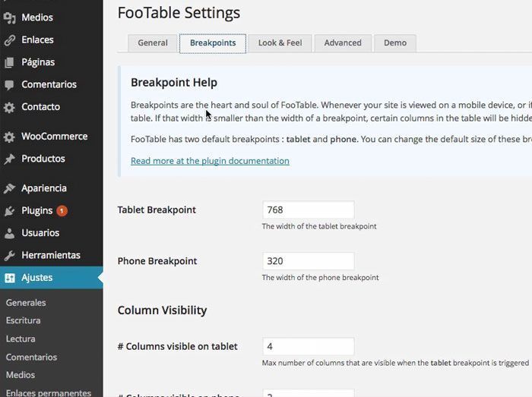Click 'The width of the phone breakpoint' description
The image size is (532, 397).
pos(320,277)
